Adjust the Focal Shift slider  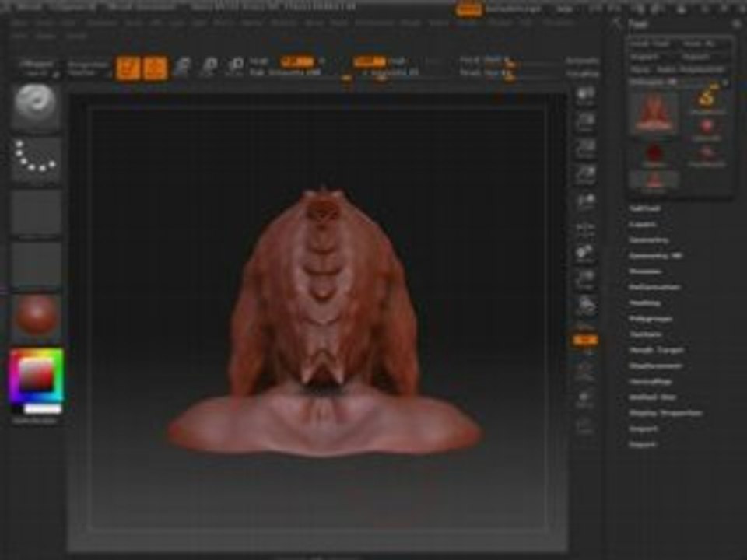510,61
